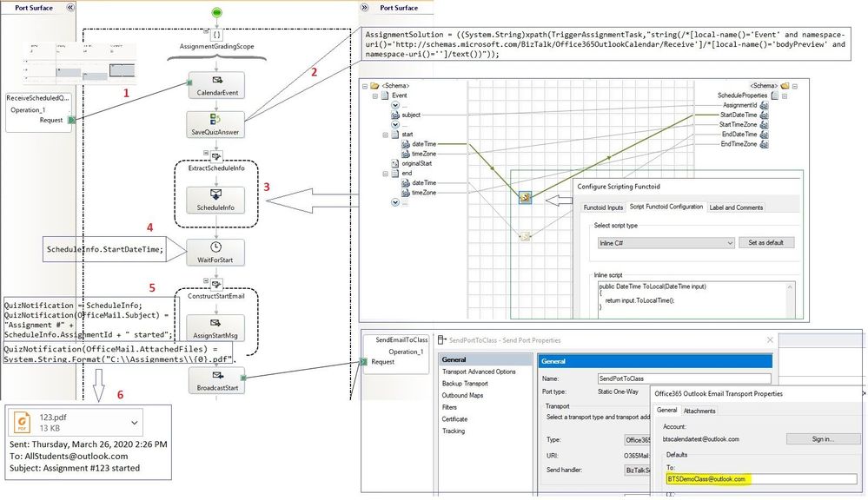
Task: Close the Send Port Properties dialog
Action: [x=770, y=340]
